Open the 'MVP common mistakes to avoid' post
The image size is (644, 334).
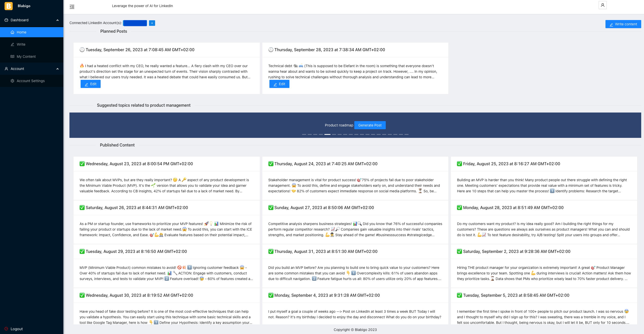tap(166, 273)
